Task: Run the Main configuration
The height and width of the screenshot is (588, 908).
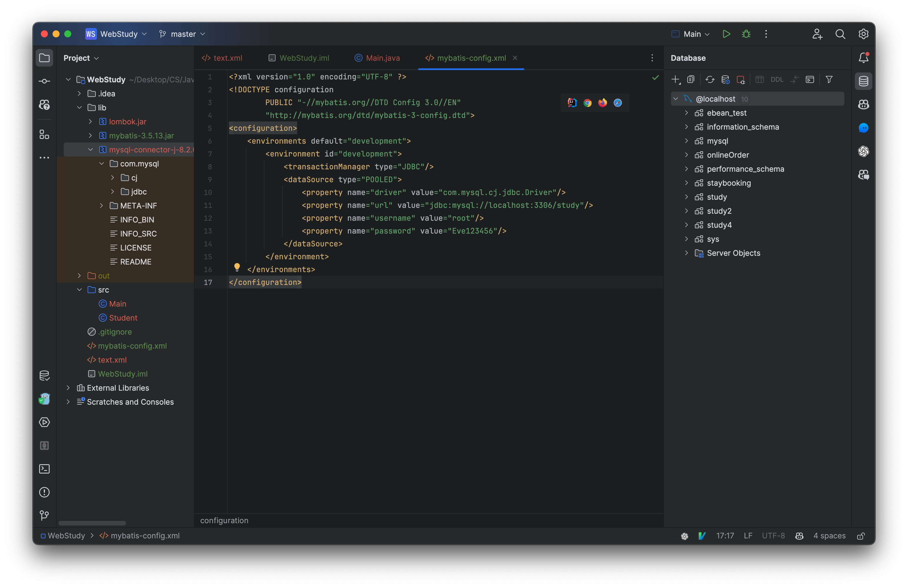Action: point(726,34)
